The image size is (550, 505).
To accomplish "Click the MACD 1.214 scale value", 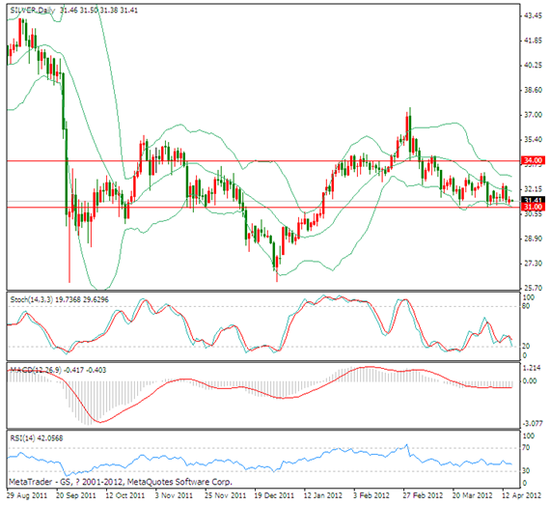I will [x=531, y=368].
